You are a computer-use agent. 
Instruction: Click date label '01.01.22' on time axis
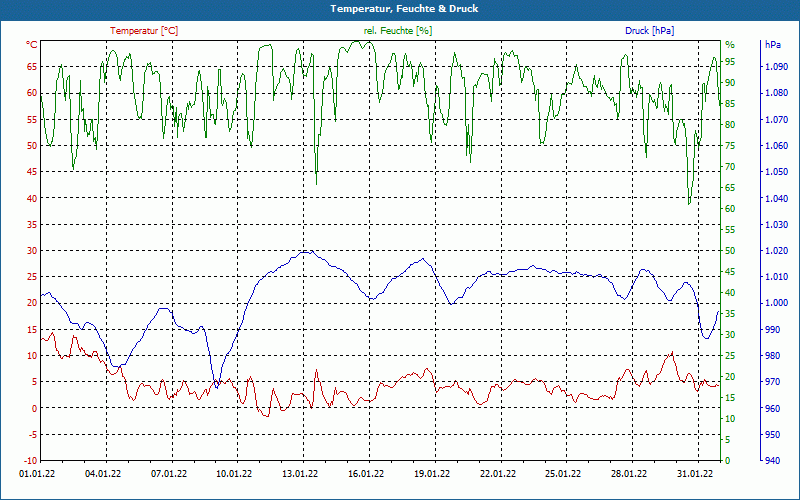pos(37,474)
